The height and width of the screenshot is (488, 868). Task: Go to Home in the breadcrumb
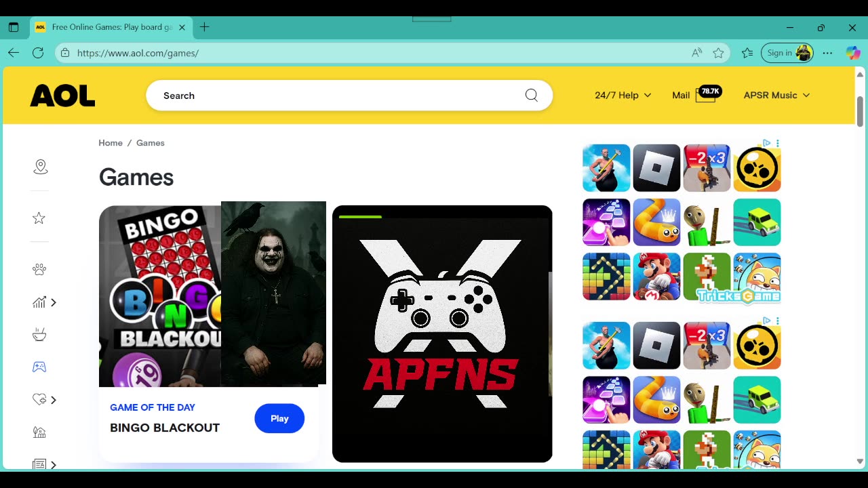[111, 143]
